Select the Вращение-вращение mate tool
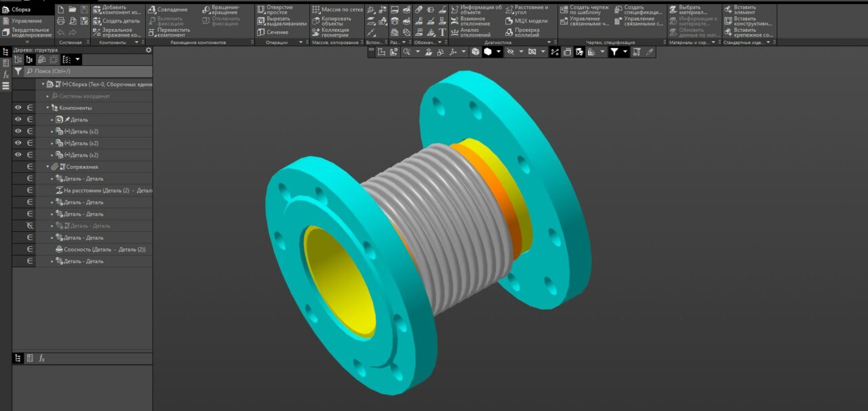This screenshot has width=868, height=411. click(x=220, y=9)
